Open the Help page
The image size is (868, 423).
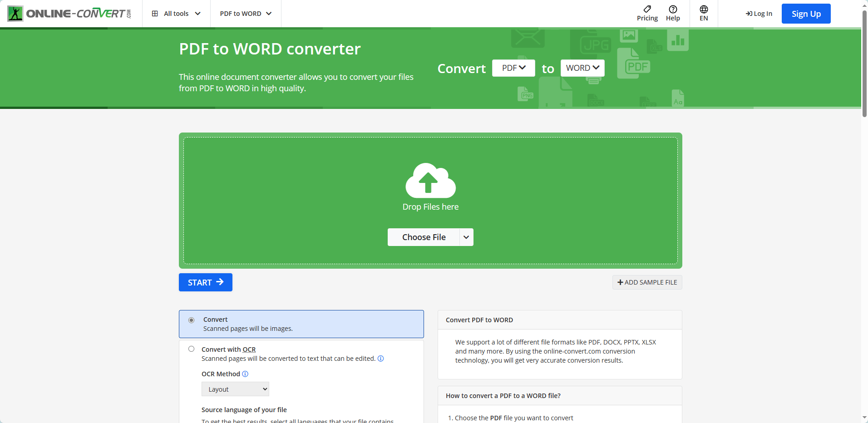(x=673, y=14)
